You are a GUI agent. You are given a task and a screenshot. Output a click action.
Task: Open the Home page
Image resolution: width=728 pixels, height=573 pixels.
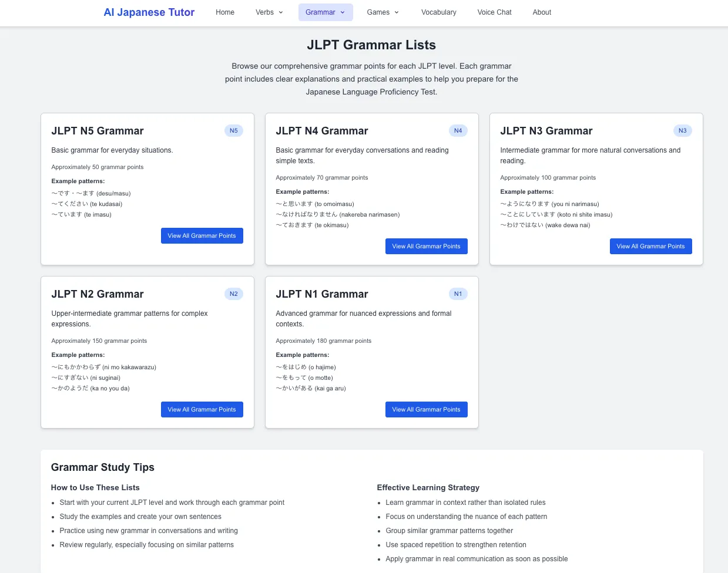click(x=225, y=12)
